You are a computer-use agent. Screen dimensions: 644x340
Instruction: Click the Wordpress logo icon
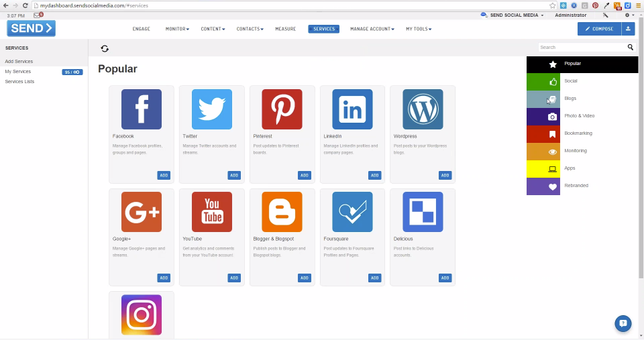423,109
